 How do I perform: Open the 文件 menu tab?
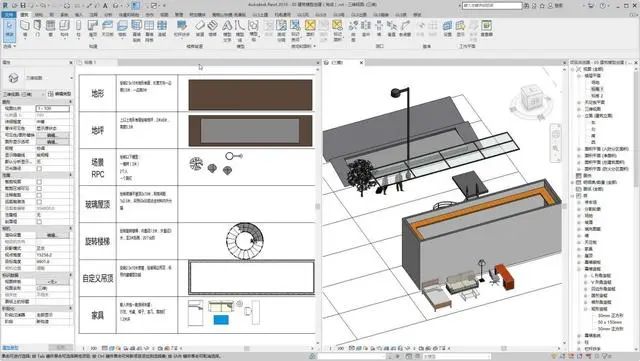point(8,15)
